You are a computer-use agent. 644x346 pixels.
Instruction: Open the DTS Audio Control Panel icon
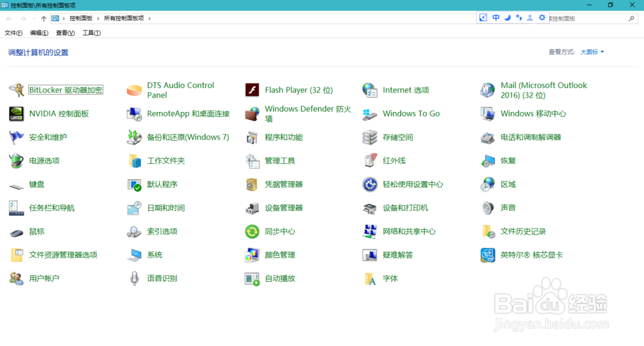135,90
